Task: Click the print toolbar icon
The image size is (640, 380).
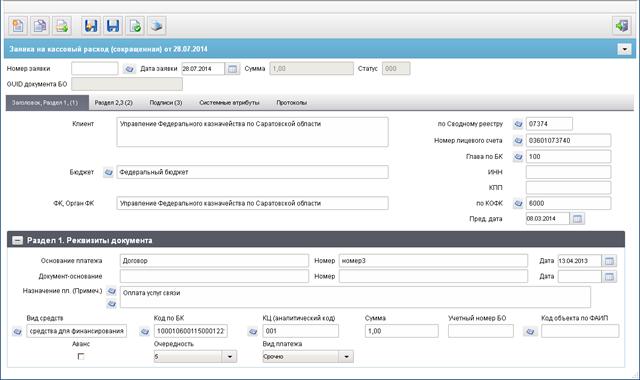Action: 157,26
